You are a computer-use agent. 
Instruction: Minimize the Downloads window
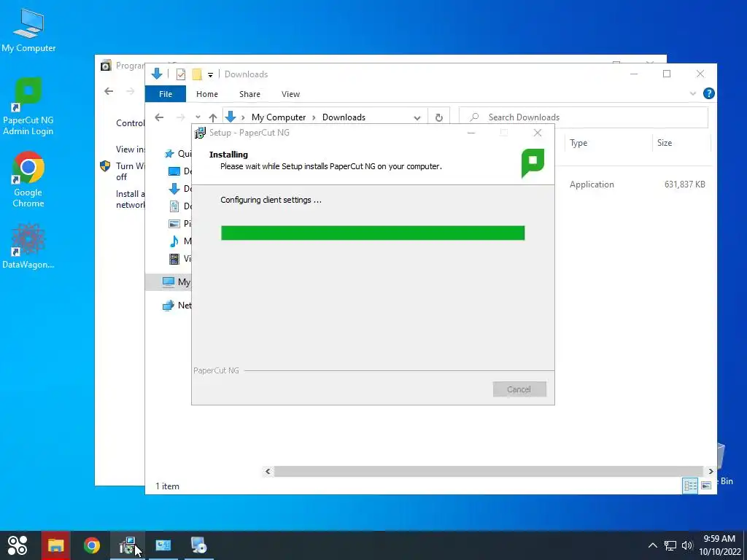[x=634, y=74]
